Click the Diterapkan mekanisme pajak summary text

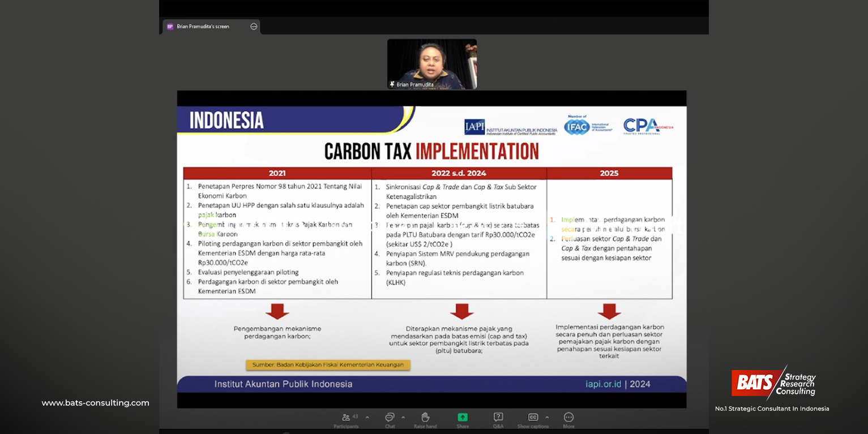coord(459,340)
